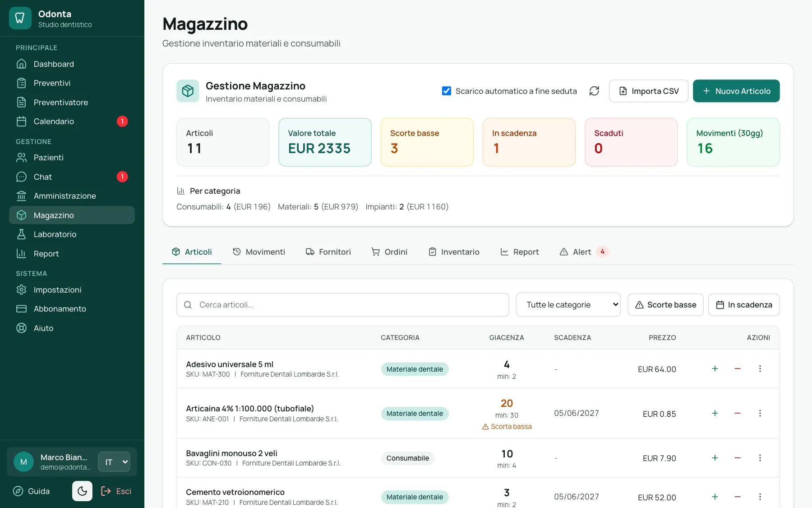The width and height of the screenshot is (812, 508).
Task: Click the Cerca articoli search field
Action: pyautogui.click(x=343, y=305)
